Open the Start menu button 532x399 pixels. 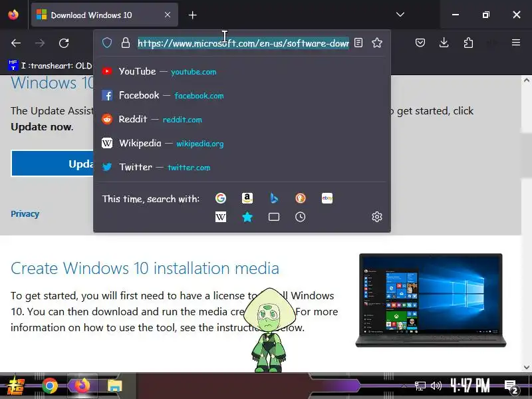click(x=15, y=386)
